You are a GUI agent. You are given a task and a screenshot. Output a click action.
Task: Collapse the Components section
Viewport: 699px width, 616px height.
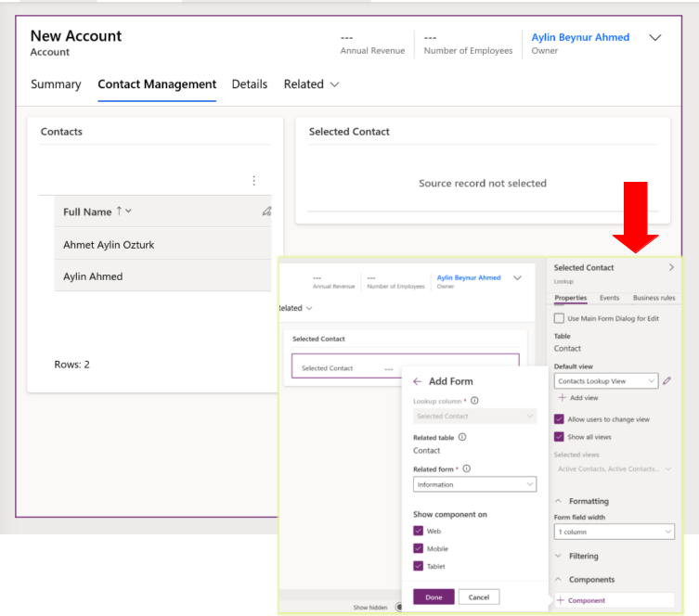(x=558, y=580)
